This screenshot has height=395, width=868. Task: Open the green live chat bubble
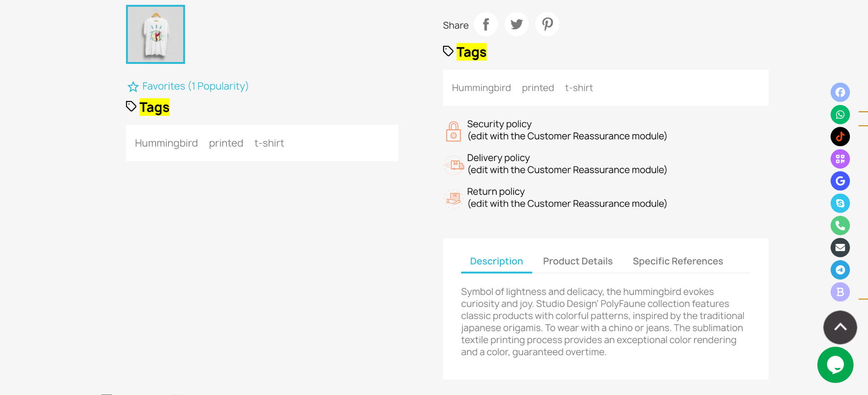point(835,365)
